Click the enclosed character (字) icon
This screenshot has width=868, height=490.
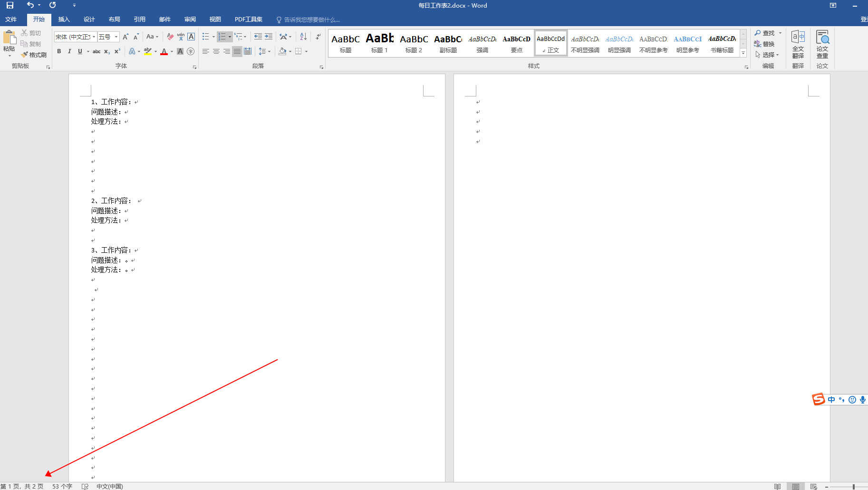click(x=191, y=51)
